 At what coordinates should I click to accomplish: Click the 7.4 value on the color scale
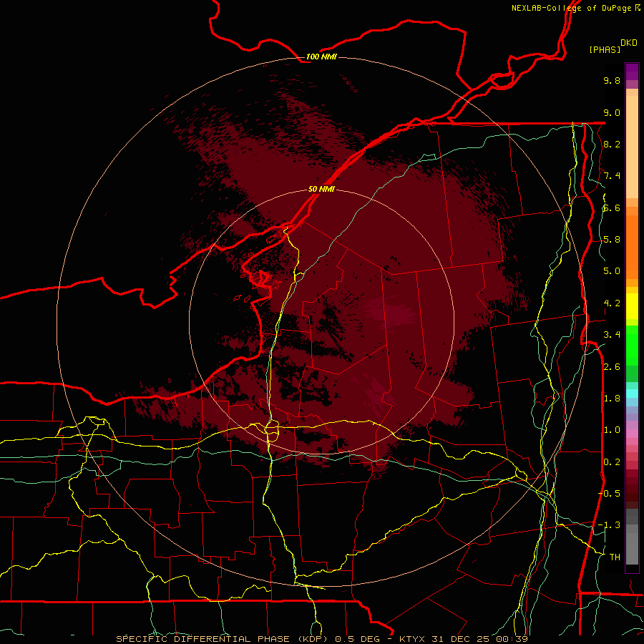[612, 176]
